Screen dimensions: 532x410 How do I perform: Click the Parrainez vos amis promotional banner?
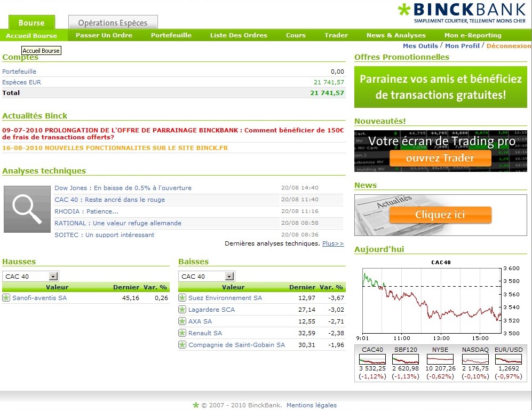[x=440, y=87]
